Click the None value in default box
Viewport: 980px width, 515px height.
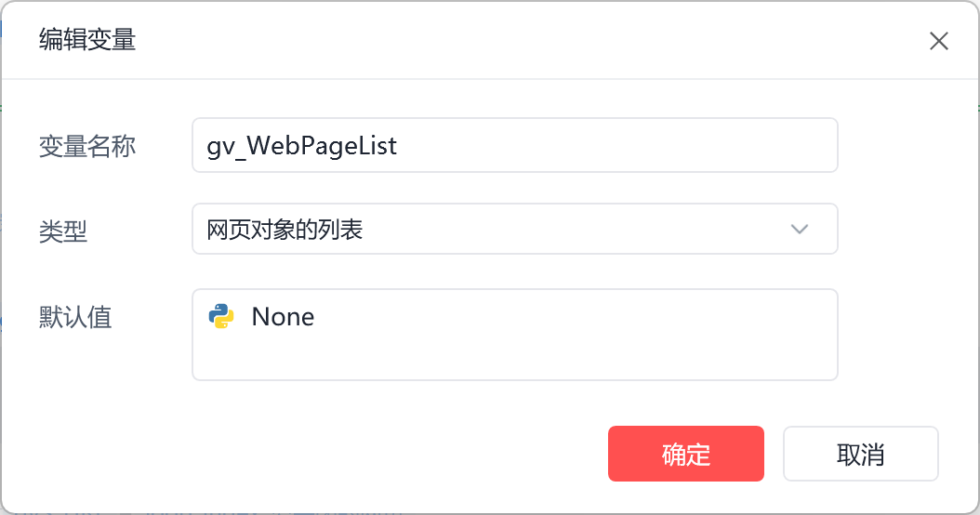pyautogui.click(x=283, y=317)
